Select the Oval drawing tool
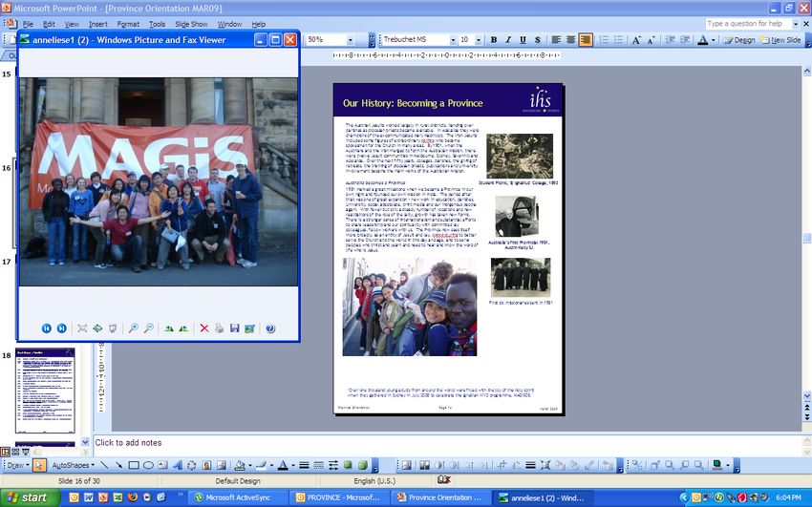 (148, 465)
